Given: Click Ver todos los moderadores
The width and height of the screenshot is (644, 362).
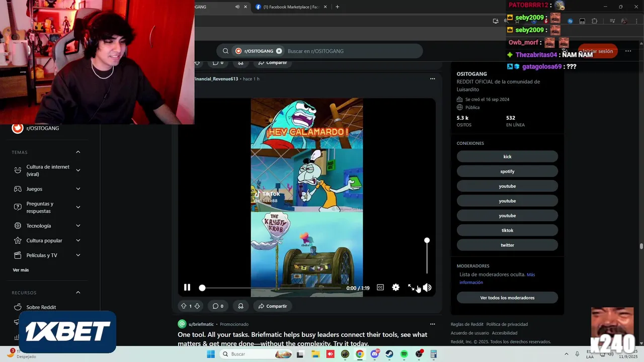Looking at the screenshot, I should click(507, 298).
